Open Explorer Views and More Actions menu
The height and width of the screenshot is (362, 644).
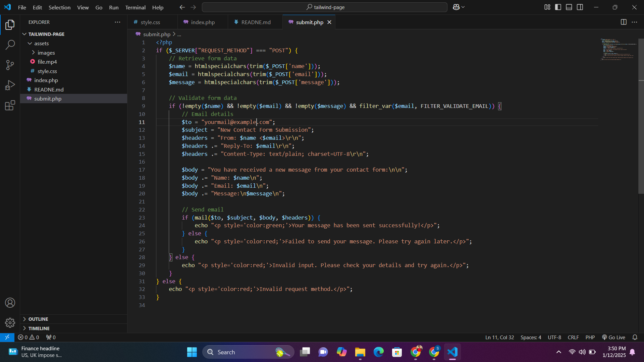point(117,22)
